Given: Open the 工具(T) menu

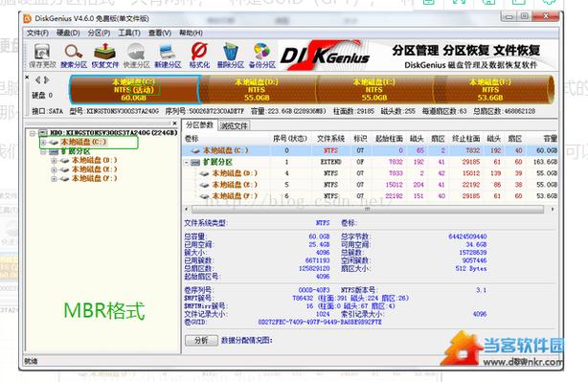Looking at the screenshot, I should click(129, 33).
